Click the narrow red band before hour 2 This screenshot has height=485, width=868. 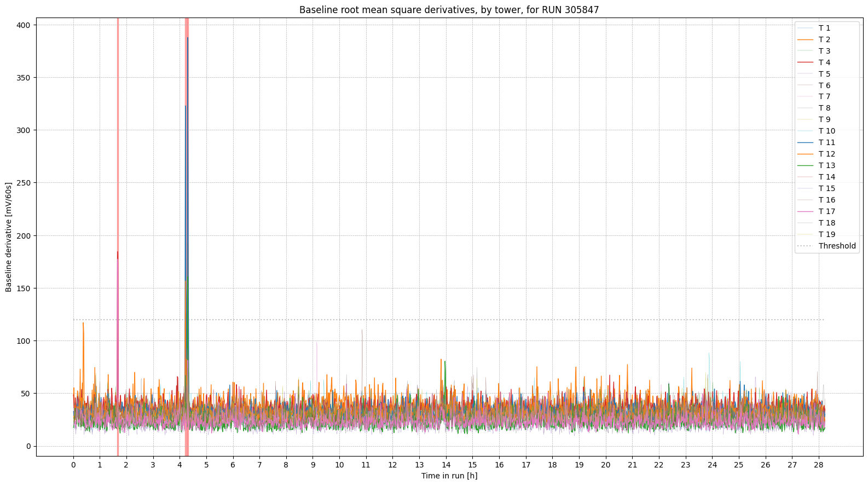118,164
